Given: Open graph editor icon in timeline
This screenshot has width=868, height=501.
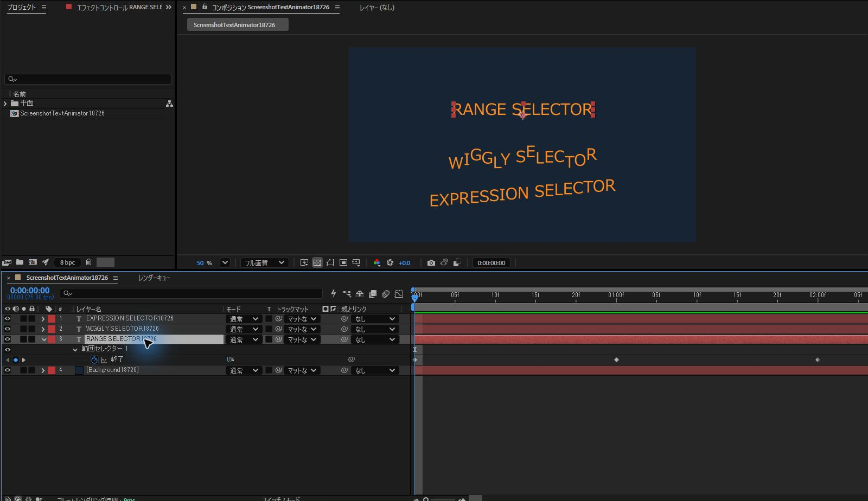Looking at the screenshot, I should (399, 294).
